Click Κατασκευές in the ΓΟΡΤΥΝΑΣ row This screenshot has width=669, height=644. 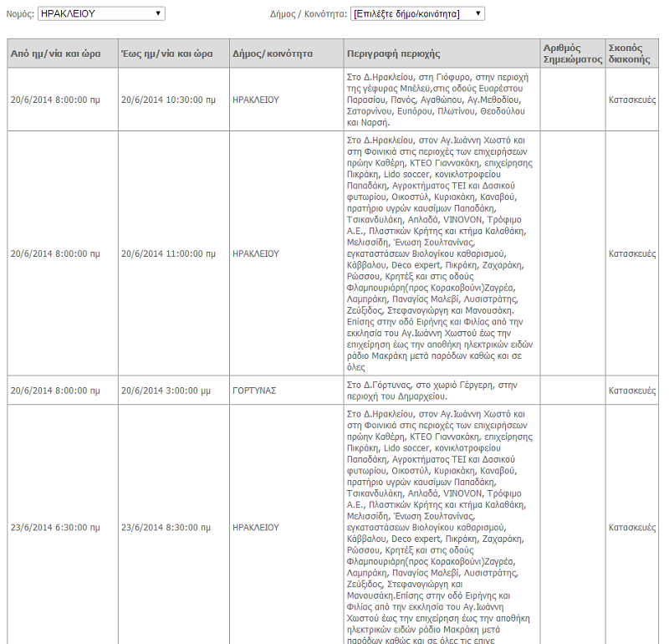pyautogui.click(x=631, y=391)
